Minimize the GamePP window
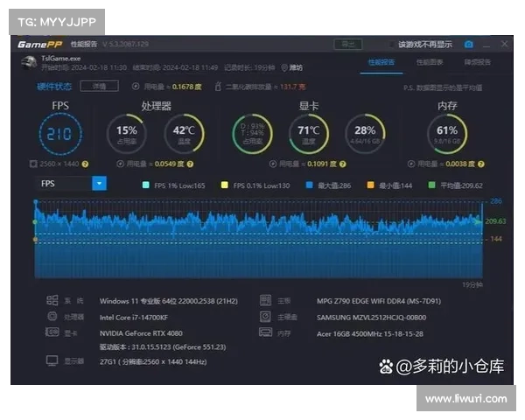 pos(486,45)
